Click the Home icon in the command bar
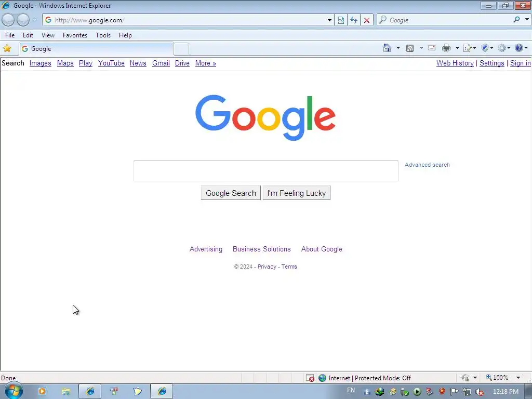Viewport: 532px width, 399px height. [387, 48]
